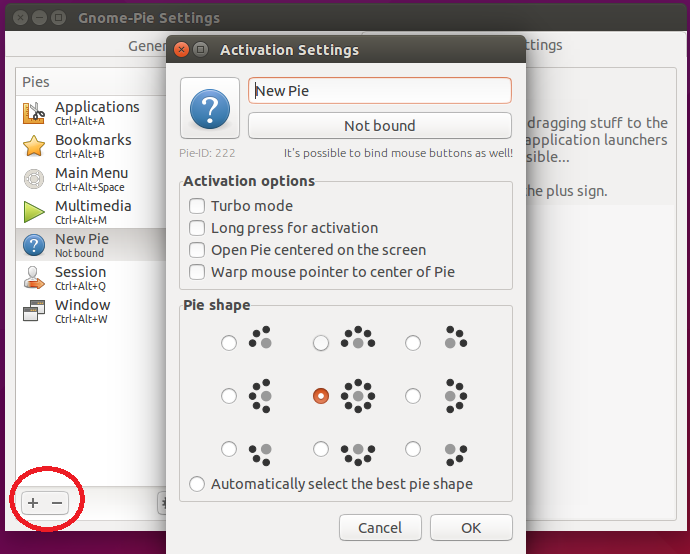Click the New Pie question-mark icon in list
Screen dimensions: 690x554
pyautogui.click(x=34, y=245)
